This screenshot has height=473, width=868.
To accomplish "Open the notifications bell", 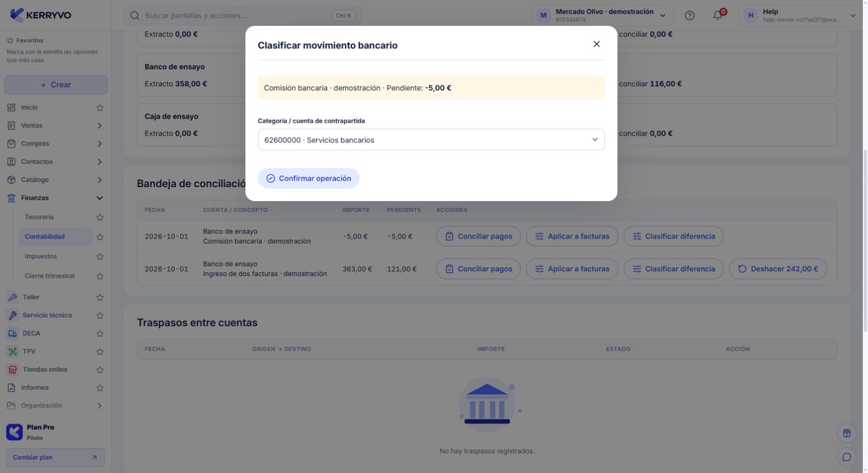I will [717, 16].
